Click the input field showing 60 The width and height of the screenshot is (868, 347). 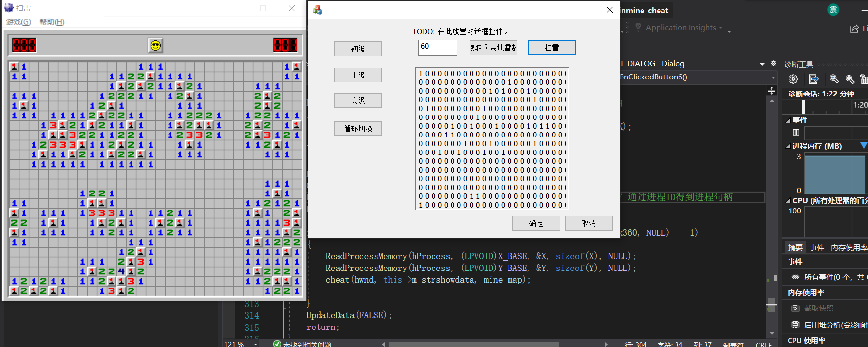pos(438,48)
